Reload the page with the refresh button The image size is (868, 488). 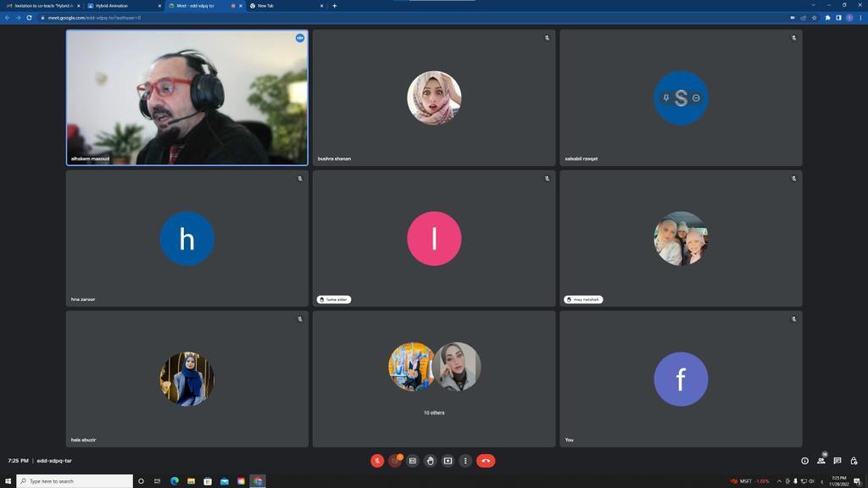tap(29, 18)
